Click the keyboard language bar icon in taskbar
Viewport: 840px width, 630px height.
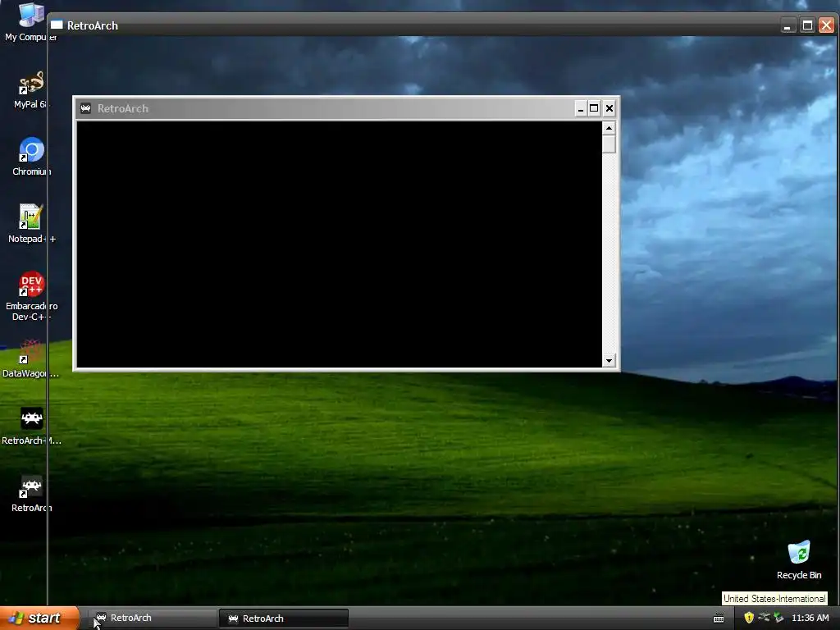click(719, 619)
